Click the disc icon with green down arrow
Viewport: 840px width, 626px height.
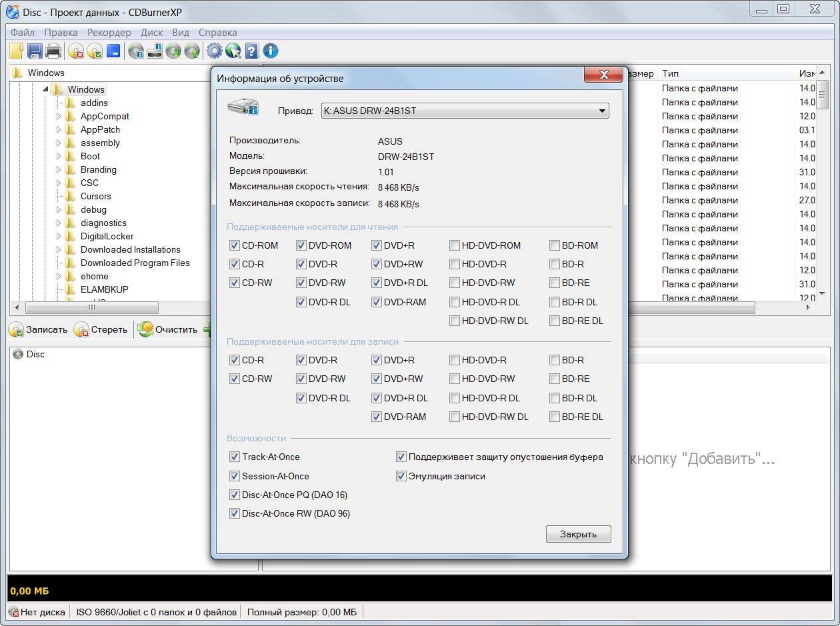[173, 51]
